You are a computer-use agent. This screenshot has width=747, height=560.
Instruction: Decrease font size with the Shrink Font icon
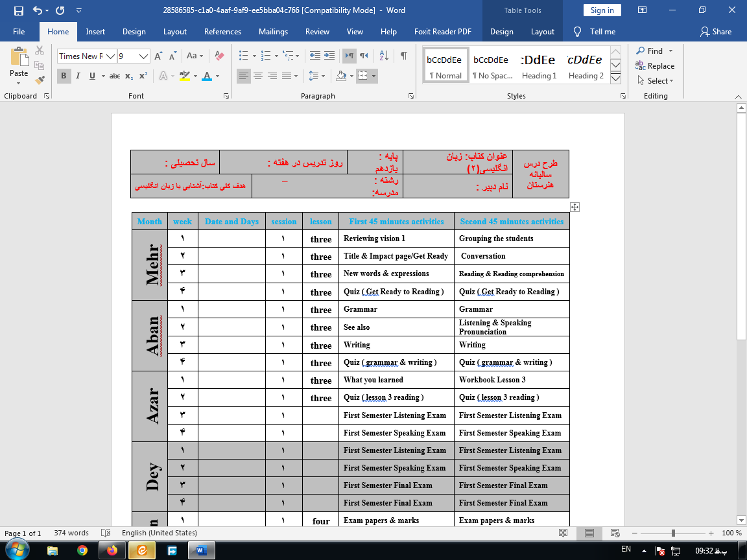[x=172, y=56]
